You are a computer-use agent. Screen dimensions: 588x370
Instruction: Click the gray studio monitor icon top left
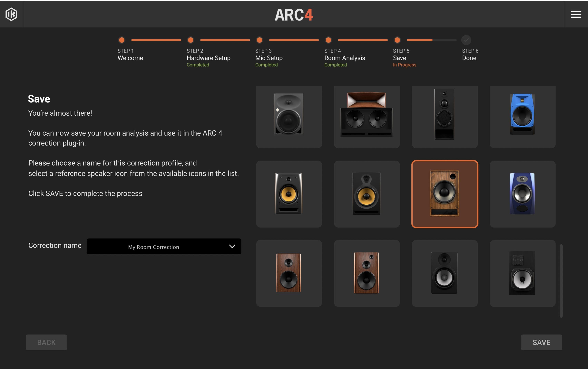coord(289,117)
